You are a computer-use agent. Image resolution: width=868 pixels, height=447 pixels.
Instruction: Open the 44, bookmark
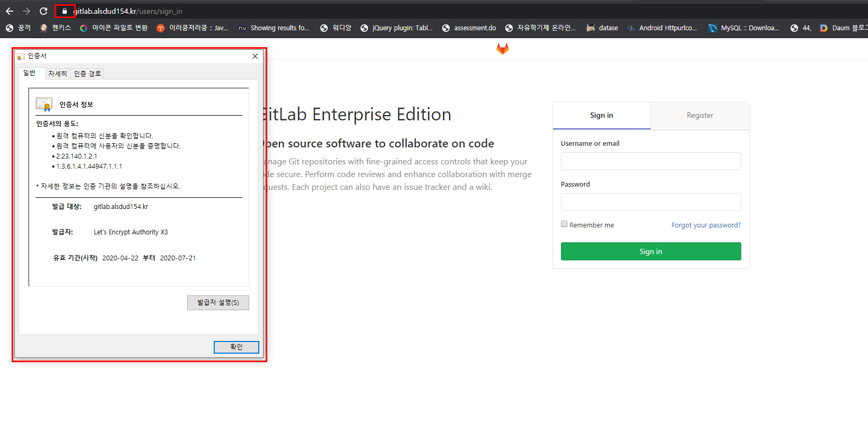pos(801,28)
